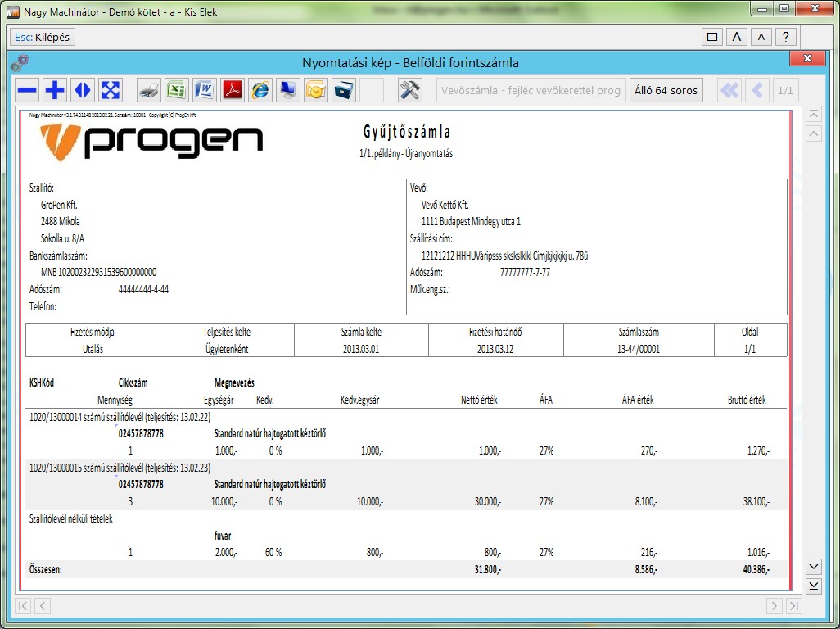
Task: Open the Vevőszámla template selector
Action: point(531,90)
